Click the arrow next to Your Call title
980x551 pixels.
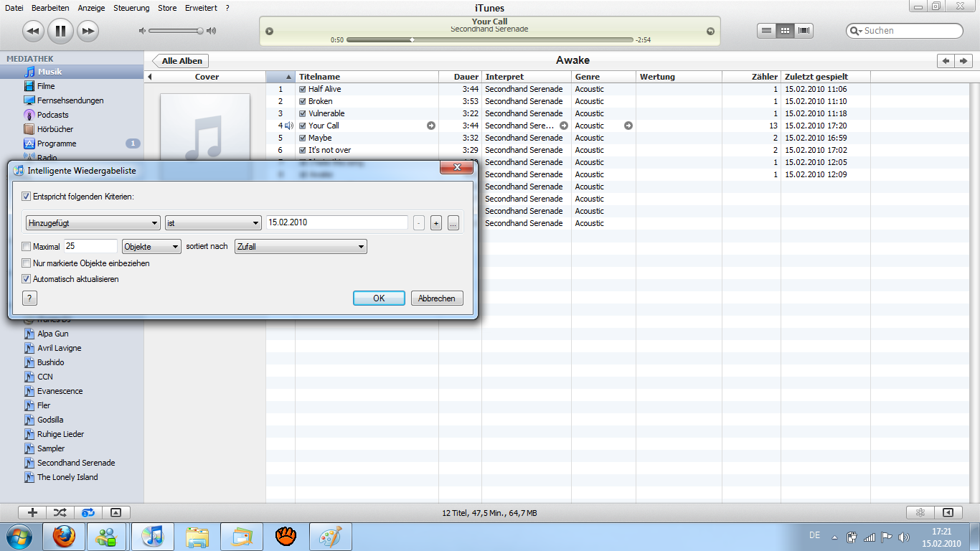431,126
